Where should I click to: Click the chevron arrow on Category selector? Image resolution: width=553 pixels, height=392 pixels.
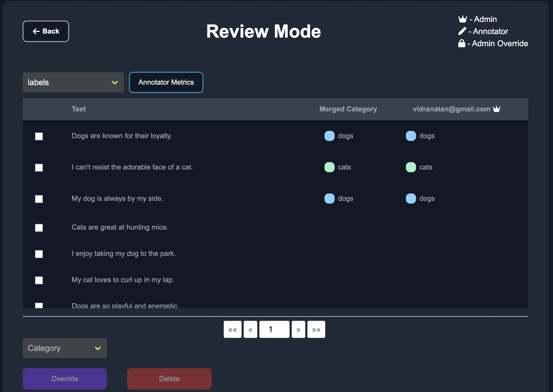tap(98, 348)
